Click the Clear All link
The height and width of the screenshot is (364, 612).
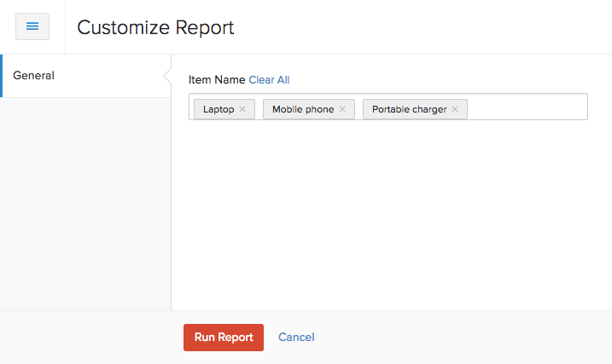[269, 80]
